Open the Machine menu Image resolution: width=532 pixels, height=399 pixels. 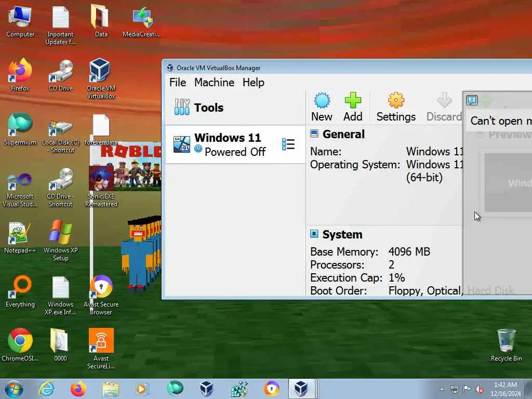click(214, 83)
